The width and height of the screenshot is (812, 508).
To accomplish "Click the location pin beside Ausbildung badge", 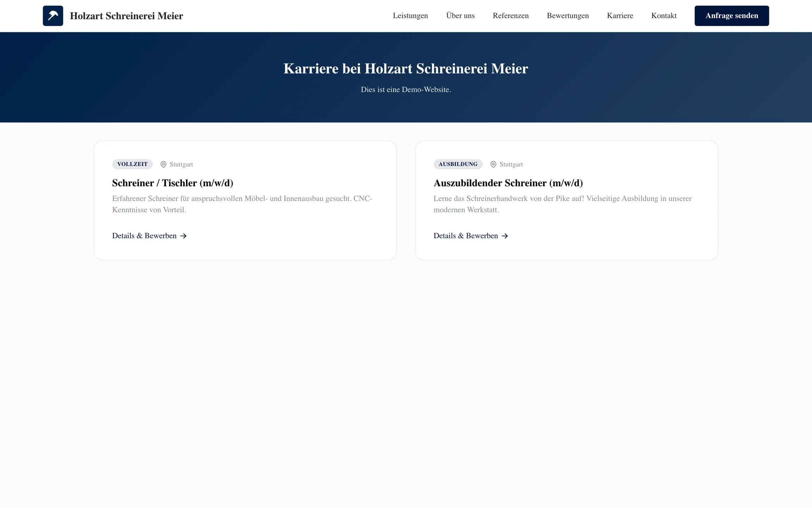I will click(x=493, y=164).
